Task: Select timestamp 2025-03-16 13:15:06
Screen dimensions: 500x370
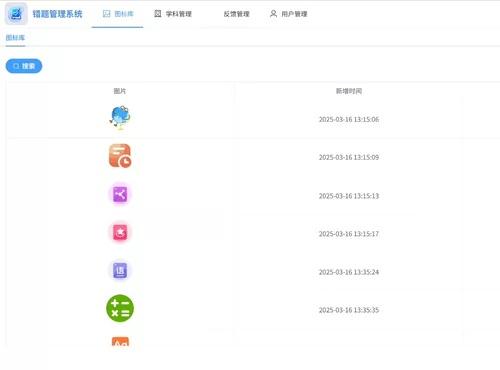Action: click(x=349, y=119)
